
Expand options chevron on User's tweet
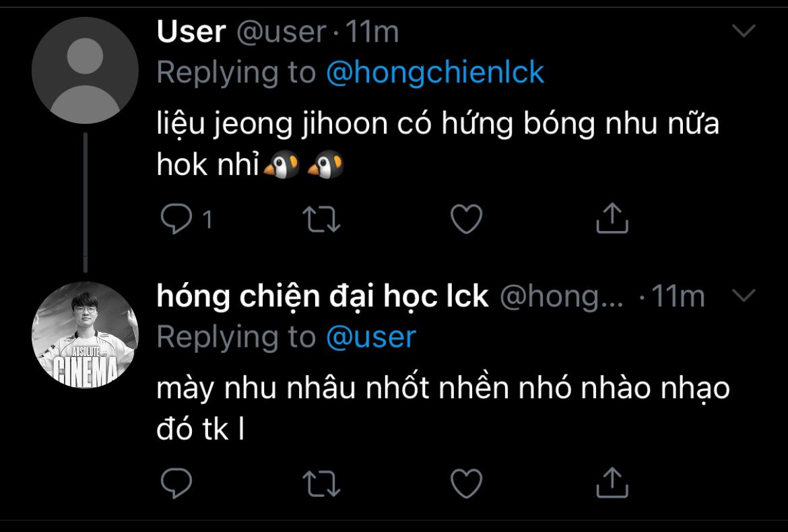744,31
